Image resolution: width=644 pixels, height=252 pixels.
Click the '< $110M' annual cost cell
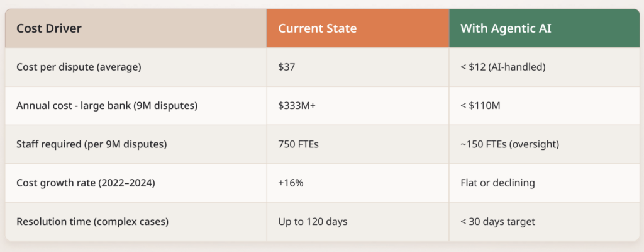tap(481, 106)
